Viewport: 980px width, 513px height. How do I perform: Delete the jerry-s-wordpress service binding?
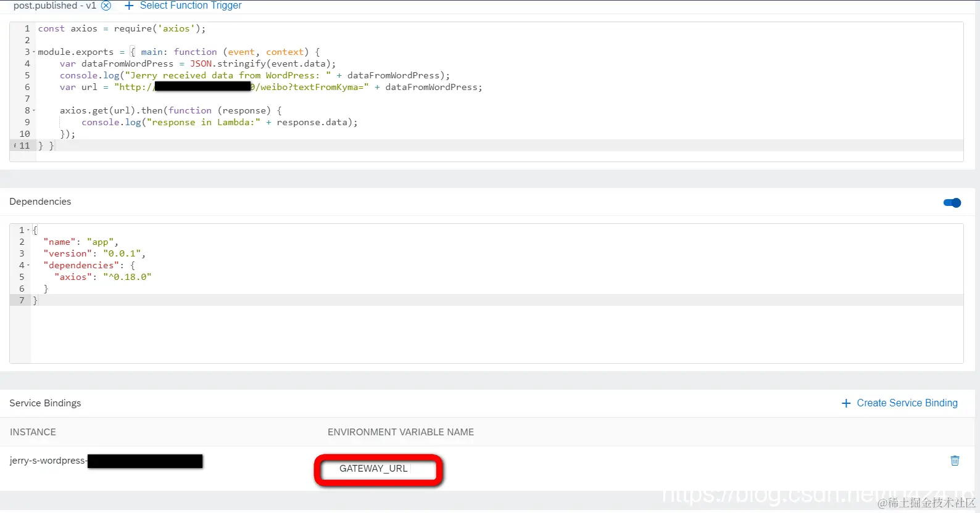(955, 461)
